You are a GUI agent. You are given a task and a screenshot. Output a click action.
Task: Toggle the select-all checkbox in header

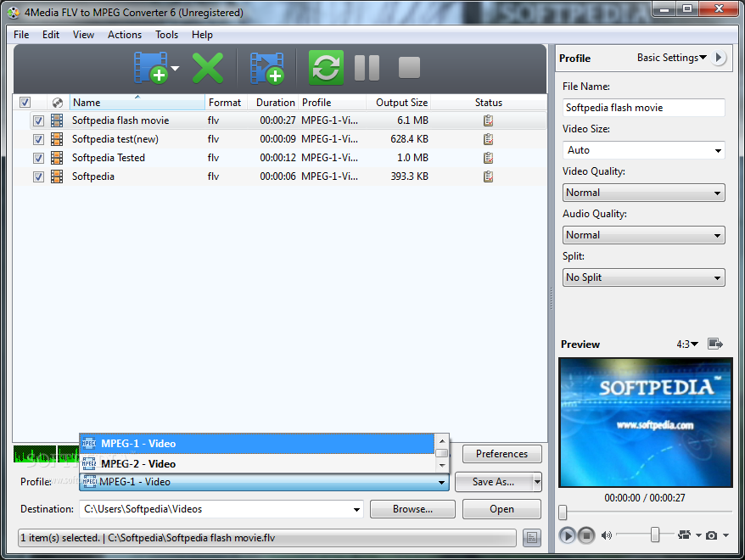click(x=25, y=102)
